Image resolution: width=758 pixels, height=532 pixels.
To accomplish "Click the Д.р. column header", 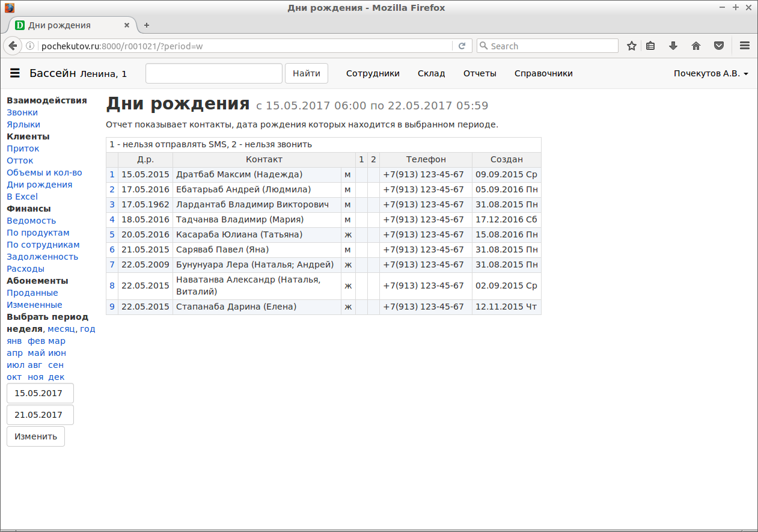I will pos(145,159).
